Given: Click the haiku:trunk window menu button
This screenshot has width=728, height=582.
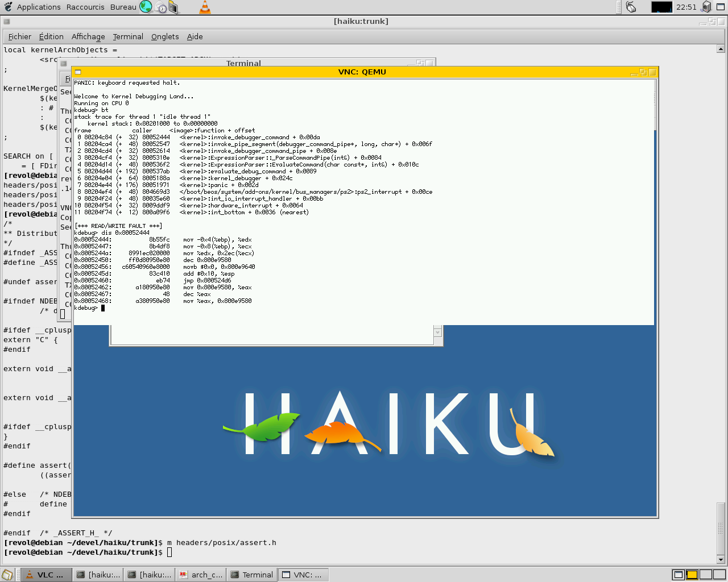Looking at the screenshot, I should point(7,22).
